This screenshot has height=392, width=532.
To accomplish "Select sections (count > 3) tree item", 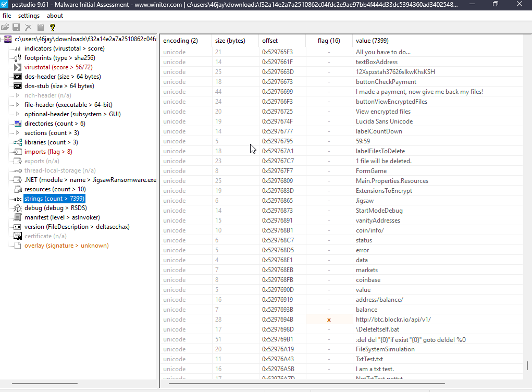I will (52, 133).
